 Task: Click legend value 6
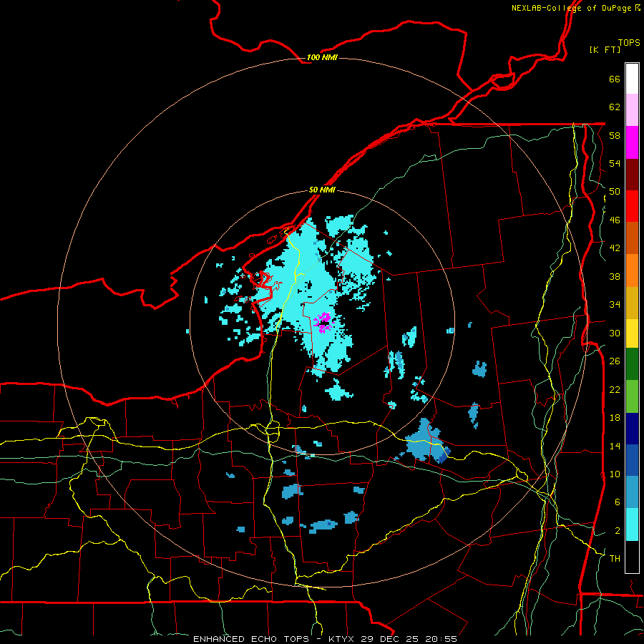point(618,502)
